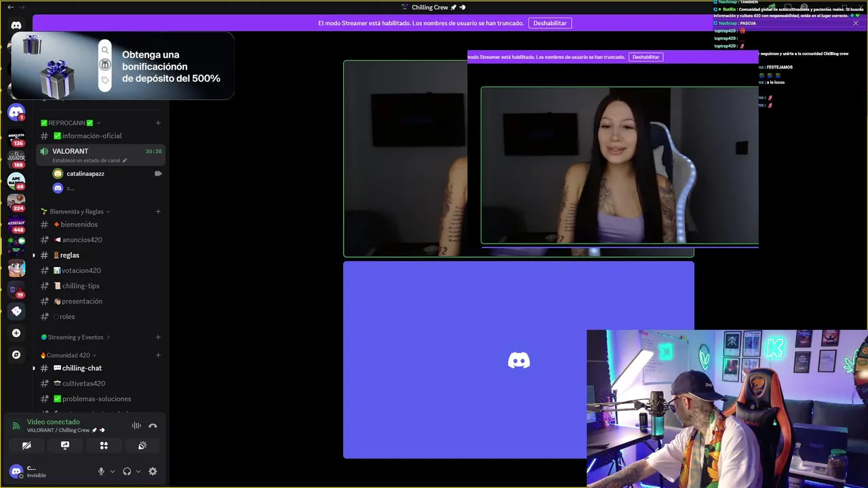Click the gift icon in promo overlay
868x488 pixels.
pyautogui.click(x=105, y=65)
